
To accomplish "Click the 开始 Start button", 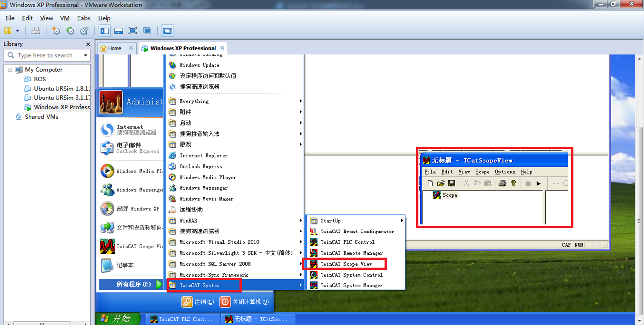I will pos(117,319).
